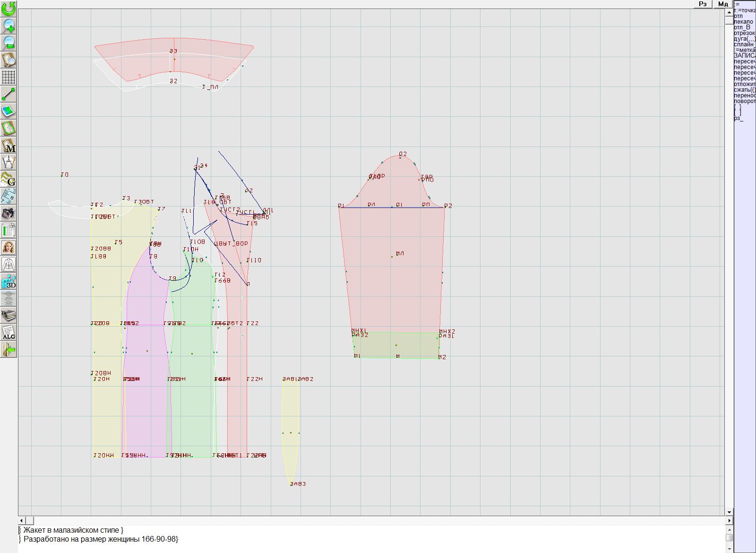Toggle the grid display icon

9,77
